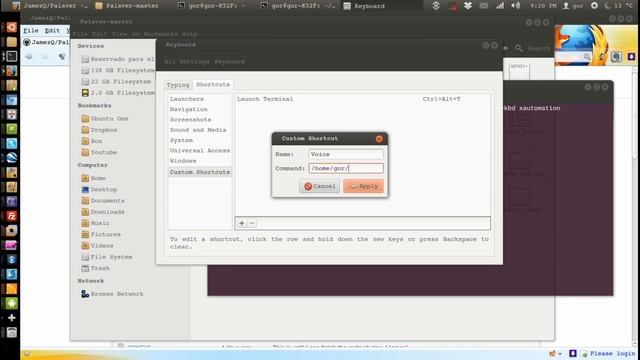Open the system settings gear menu
The height and width of the screenshot is (360, 640).
coord(595,6)
